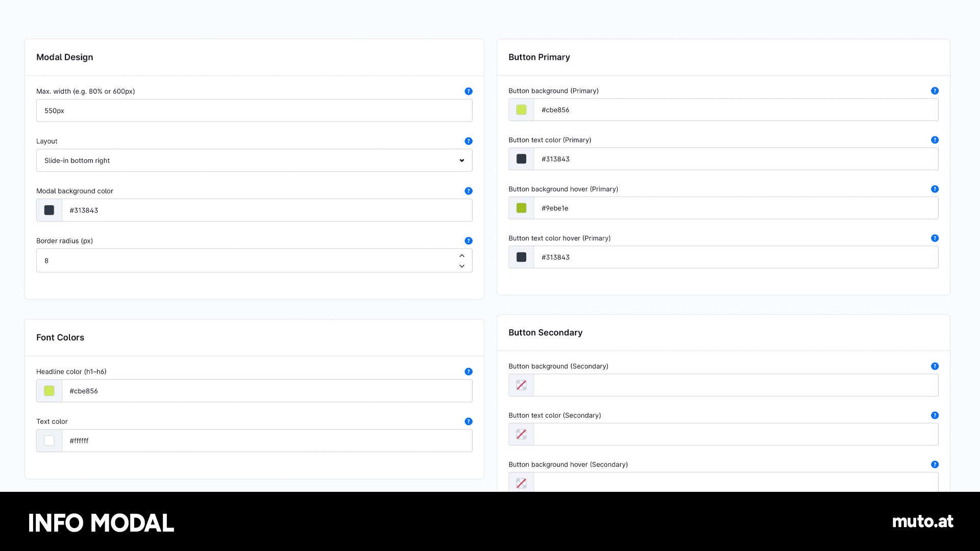Edit Button background hover (Primary) field #9ebe1e

(736, 208)
